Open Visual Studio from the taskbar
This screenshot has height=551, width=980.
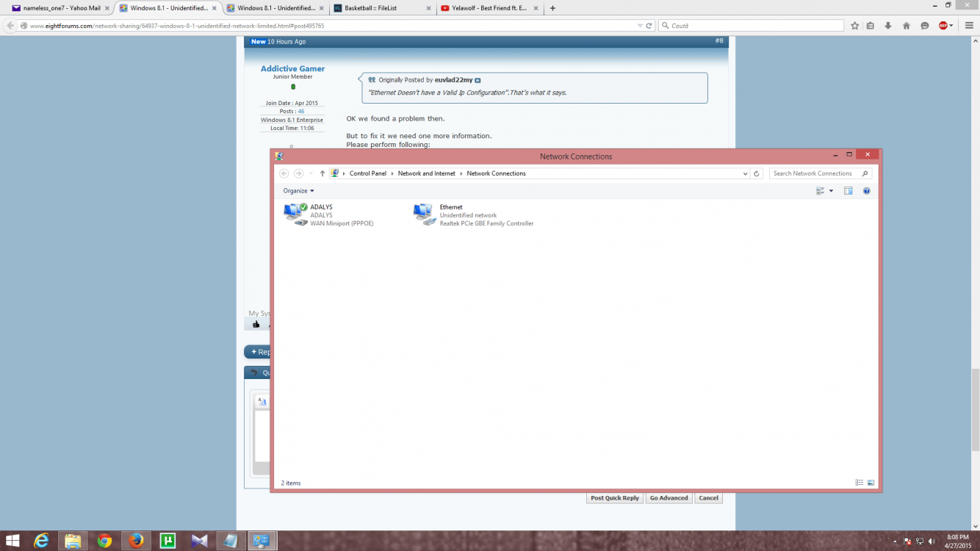199,541
